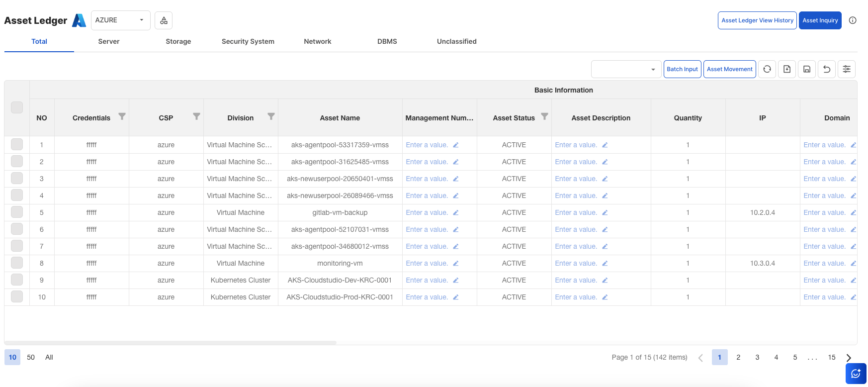Switch to the Security System tab

(x=248, y=41)
